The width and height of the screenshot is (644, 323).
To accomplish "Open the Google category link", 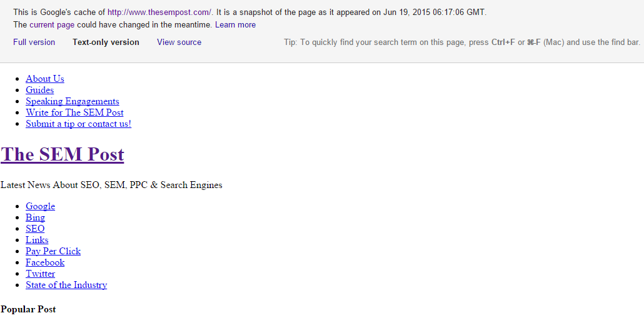I will click(40, 206).
